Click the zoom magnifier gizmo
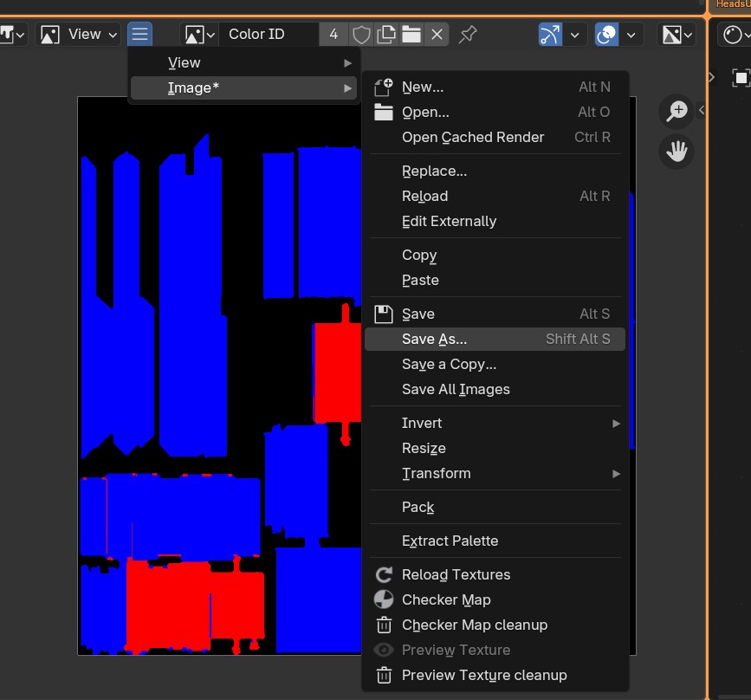This screenshot has width=751, height=700. tap(677, 111)
